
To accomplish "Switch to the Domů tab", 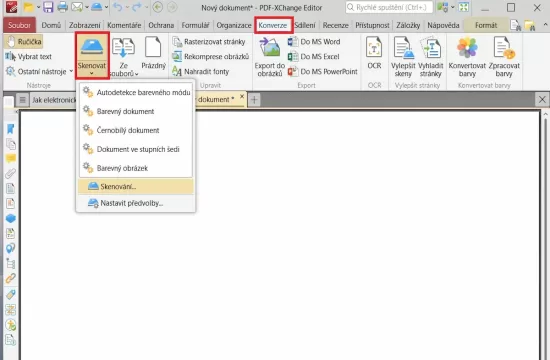I will click(51, 25).
